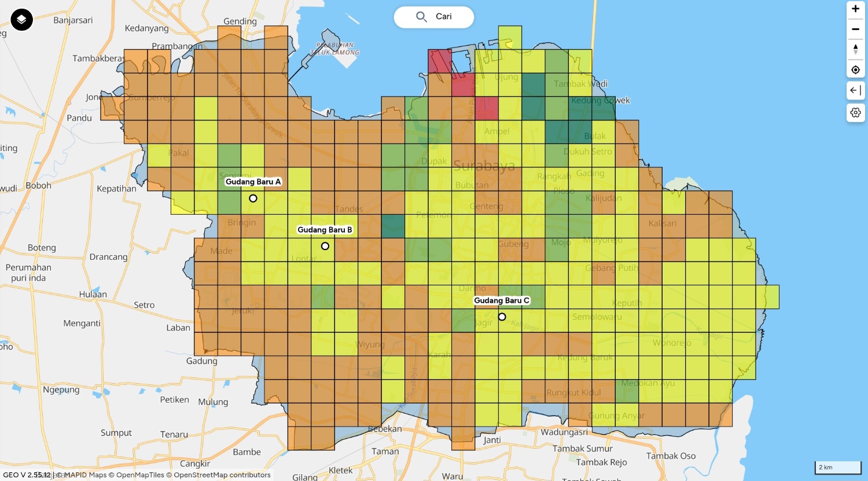Reset map bearing with compass

click(x=855, y=49)
